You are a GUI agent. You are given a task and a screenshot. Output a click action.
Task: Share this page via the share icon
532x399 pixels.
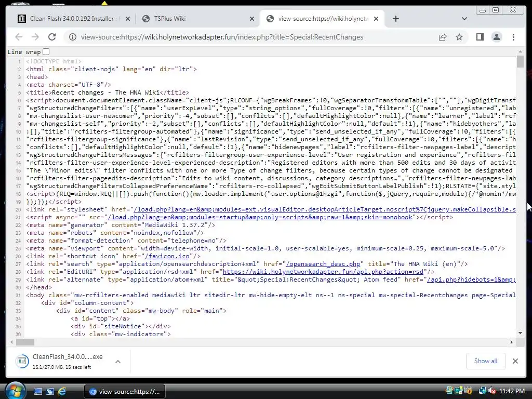(x=443, y=37)
